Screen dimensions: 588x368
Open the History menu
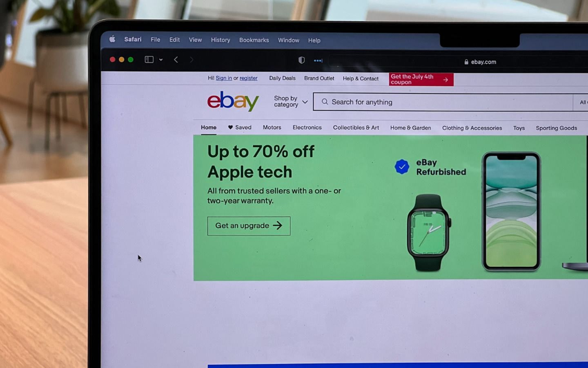(x=220, y=40)
